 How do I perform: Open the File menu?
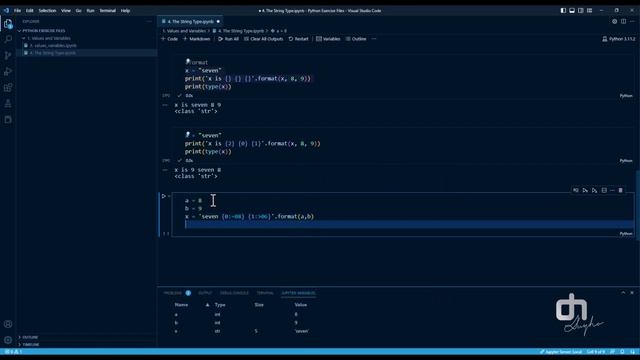click(17, 11)
